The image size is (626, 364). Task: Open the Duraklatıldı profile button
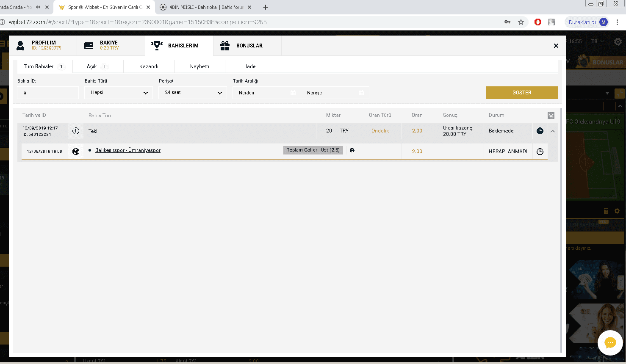[x=588, y=22]
